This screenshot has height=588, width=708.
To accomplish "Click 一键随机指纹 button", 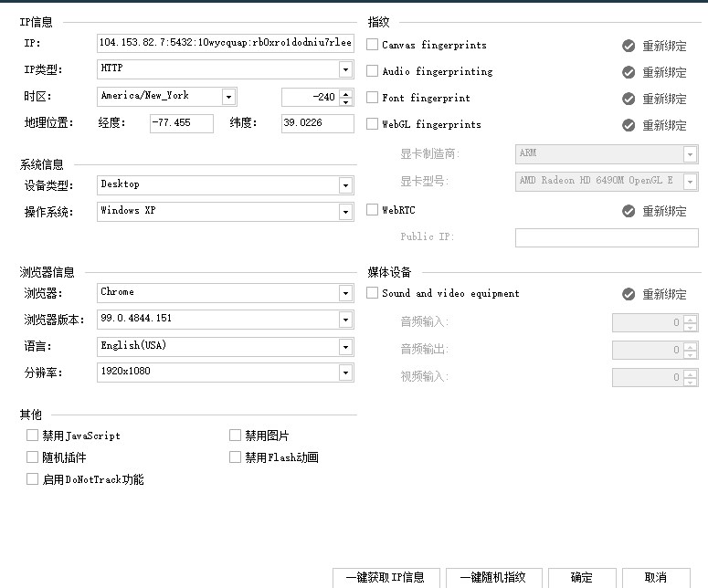I will 494,578.
